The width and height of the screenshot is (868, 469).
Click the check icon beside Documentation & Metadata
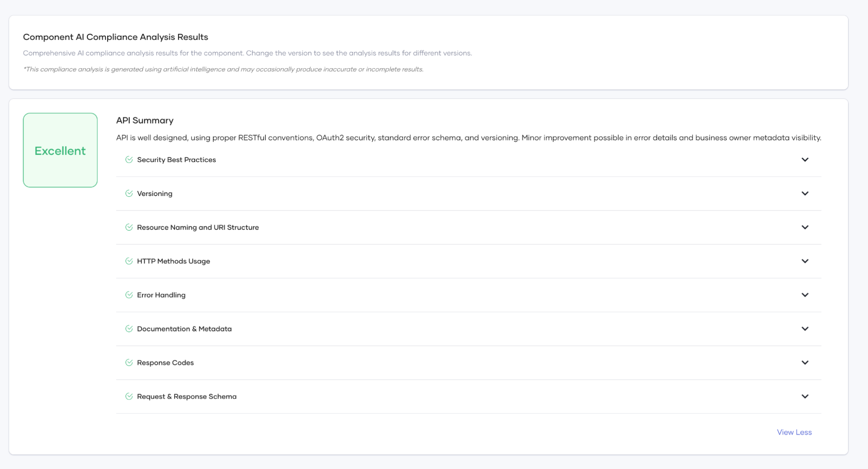click(x=129, y=329)
